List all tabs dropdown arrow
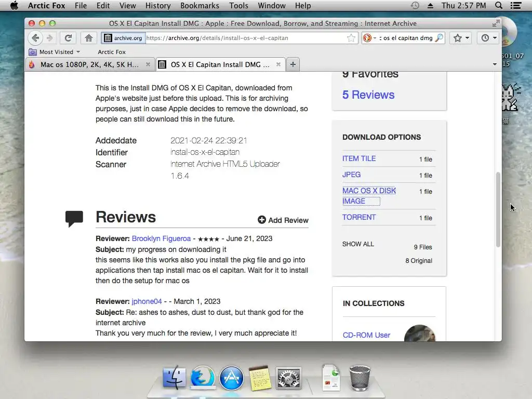Screen dimensions: 532x399 tap(495, 64)
